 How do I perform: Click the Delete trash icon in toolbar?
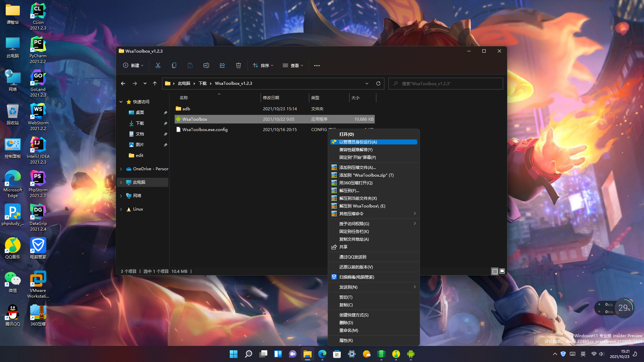pyautogui.click(x=238, y=65)
